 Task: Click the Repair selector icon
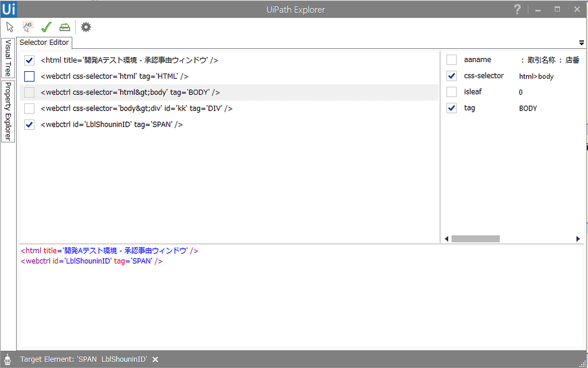pos(64,26)
